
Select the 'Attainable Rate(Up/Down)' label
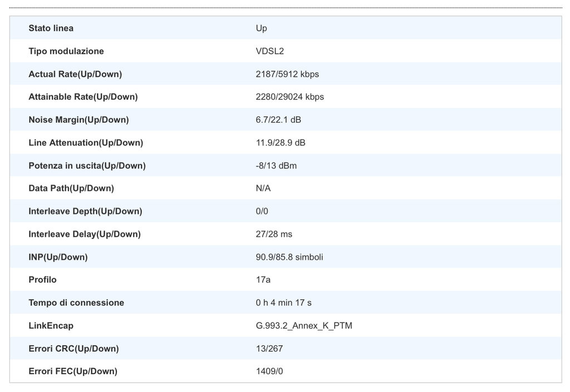83,97
